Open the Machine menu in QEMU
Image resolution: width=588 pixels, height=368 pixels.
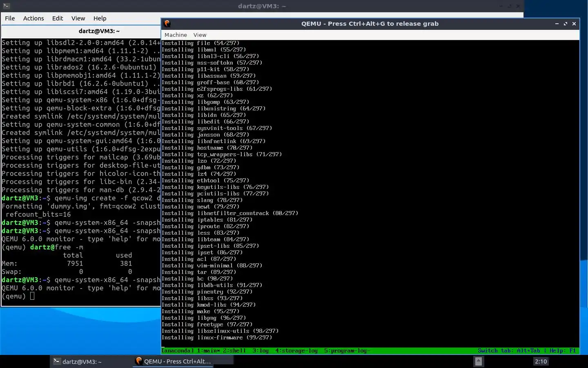(x=176, y=35)
